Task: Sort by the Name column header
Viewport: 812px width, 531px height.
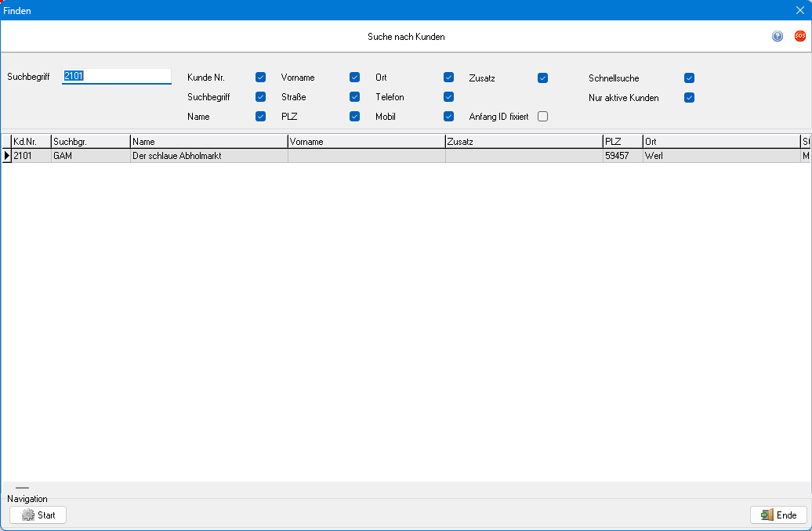Action: (x=208, y=142)
